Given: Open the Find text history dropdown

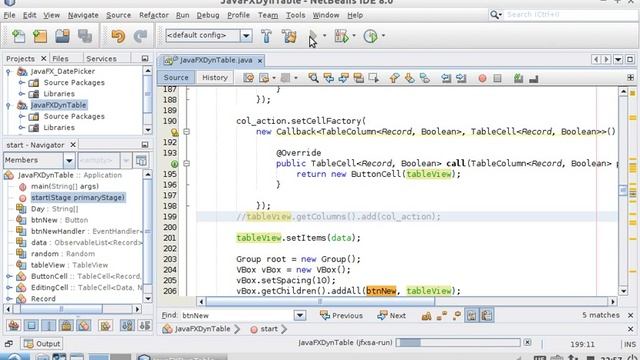Looking at the screenshot, I should click(x=300, y=316).
